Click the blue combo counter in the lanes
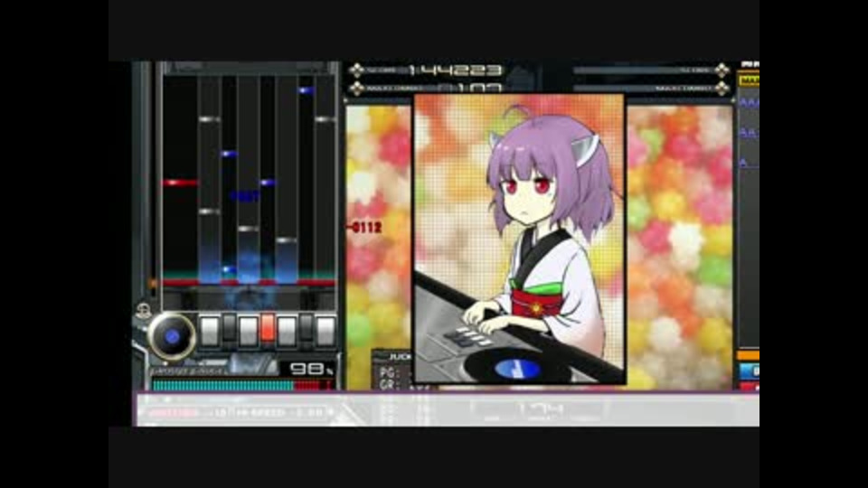Screen dimensions: 868x488 tap(245, 196)
